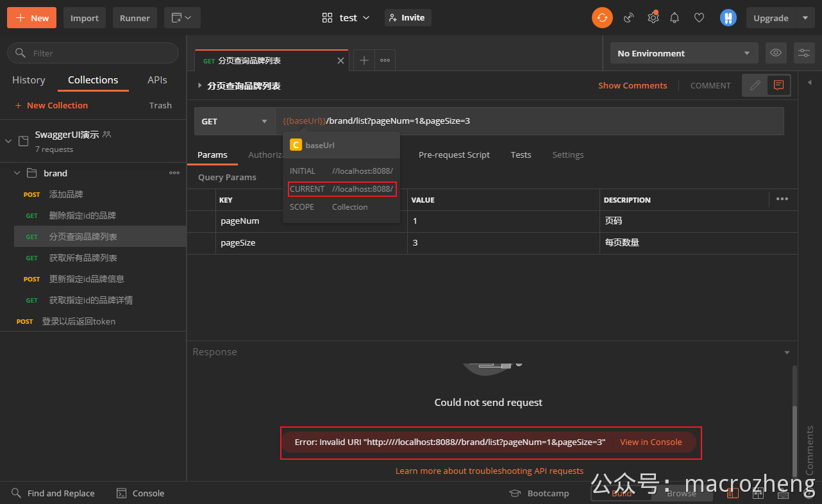Close the 分页查询品牌列表 request tab

(x=340, y=60)
